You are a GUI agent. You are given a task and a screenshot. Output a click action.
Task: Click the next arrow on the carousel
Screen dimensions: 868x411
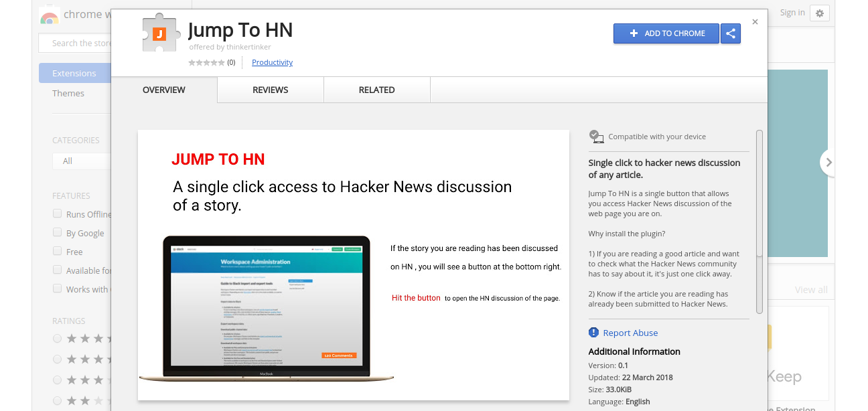click(x=829, y=162)
